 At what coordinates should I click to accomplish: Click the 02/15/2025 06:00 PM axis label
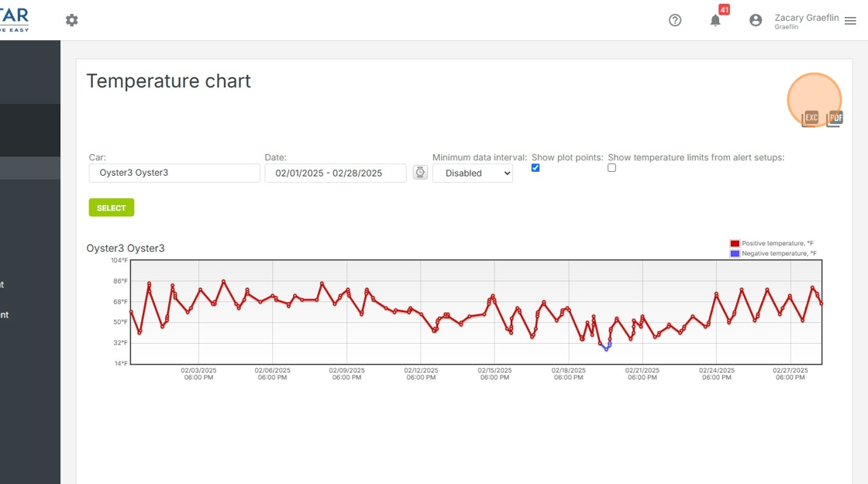point(494,374)
